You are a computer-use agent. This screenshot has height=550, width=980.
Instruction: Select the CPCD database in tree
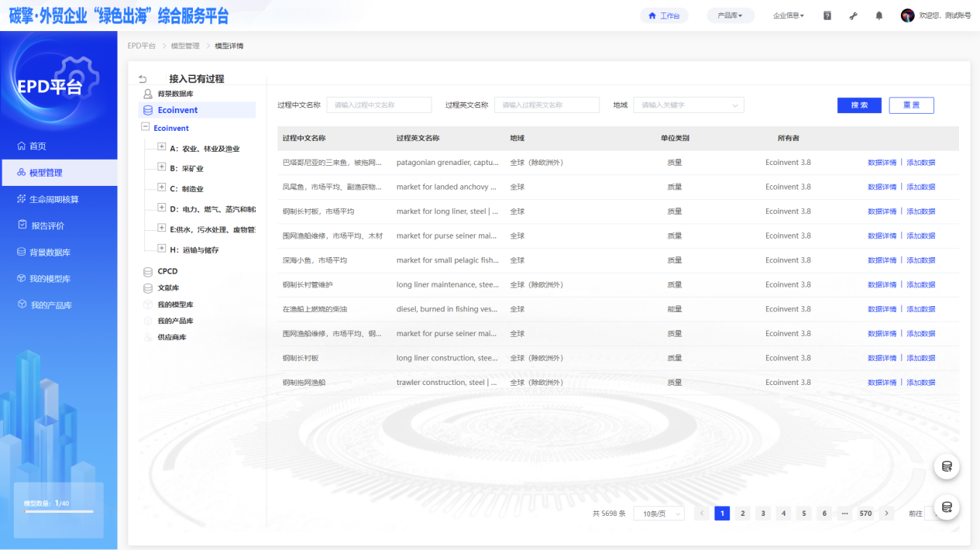tap(167, 271)
